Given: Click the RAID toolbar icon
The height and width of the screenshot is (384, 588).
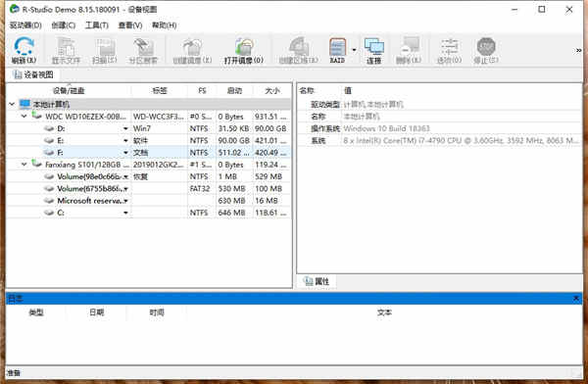Looking at the screenshot, I should point(337,47).
